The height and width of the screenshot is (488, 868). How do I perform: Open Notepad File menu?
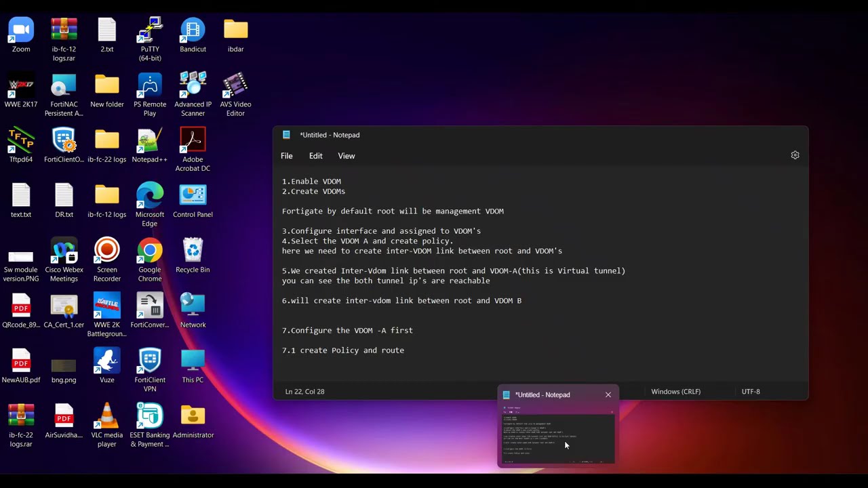(287, 156)
